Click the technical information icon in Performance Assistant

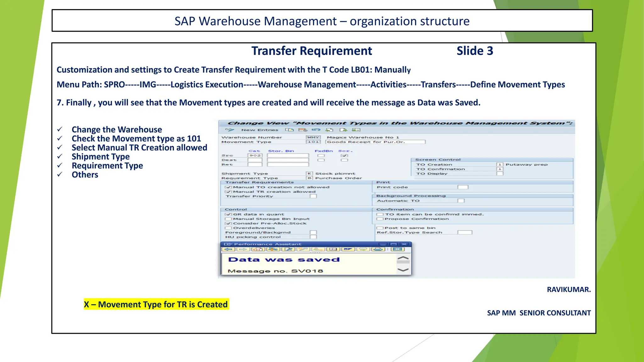[x=273, y=249]
